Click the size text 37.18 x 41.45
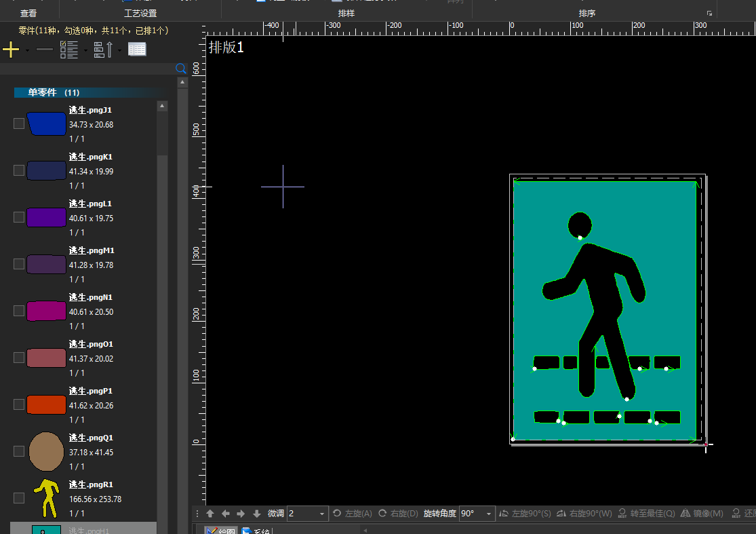The height and width of the screenshot is (534, 756). 91,453
